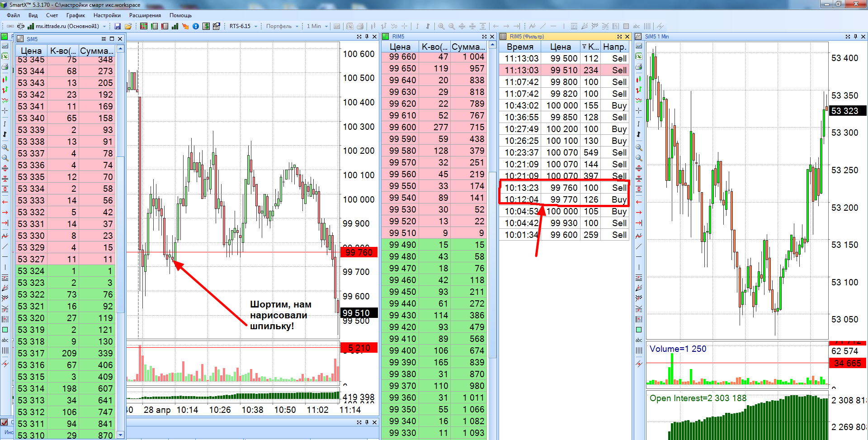The width and height of the screenshot is (868, 440).
Task: Click the broken link disconnect icon
Action: click(21, 26)
